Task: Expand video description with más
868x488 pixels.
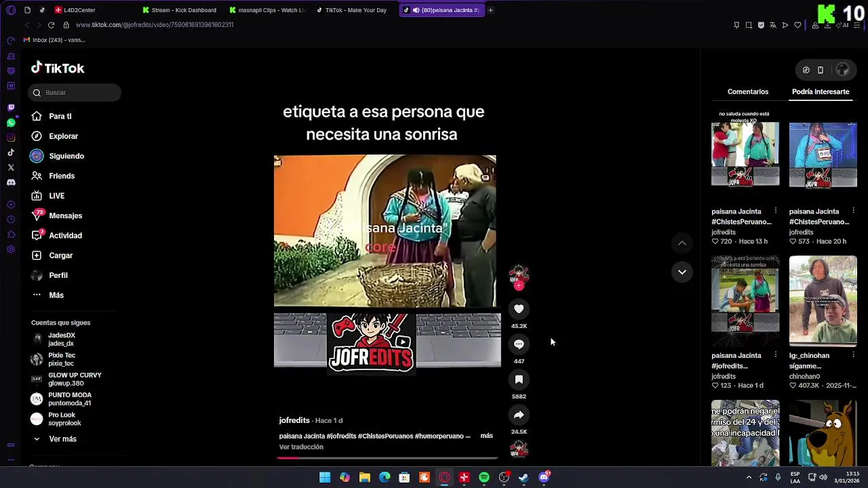Action: (487, 435)
